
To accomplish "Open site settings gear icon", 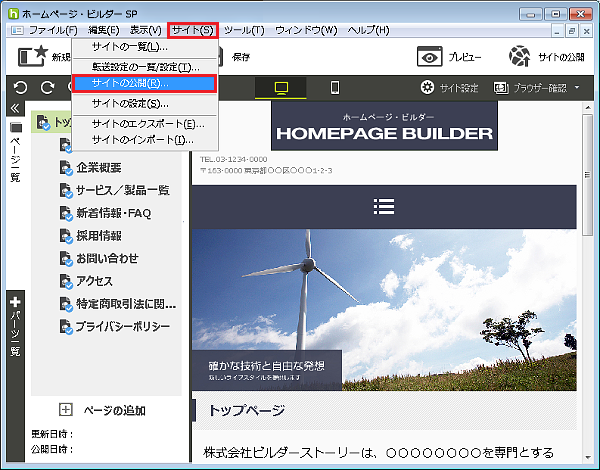I will 427,87.
